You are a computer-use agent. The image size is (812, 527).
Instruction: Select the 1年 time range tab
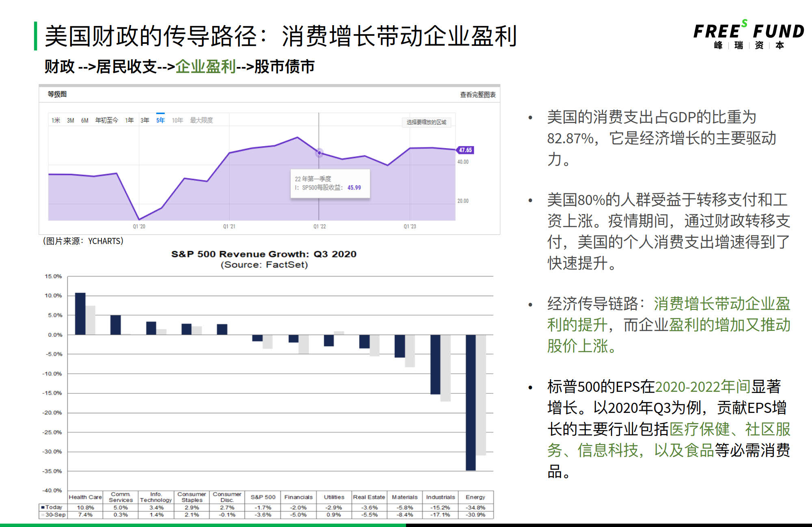(129, 120)
